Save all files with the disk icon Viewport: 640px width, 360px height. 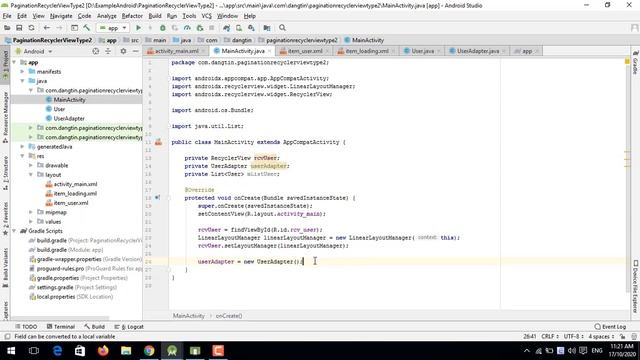tap(19, 28)
